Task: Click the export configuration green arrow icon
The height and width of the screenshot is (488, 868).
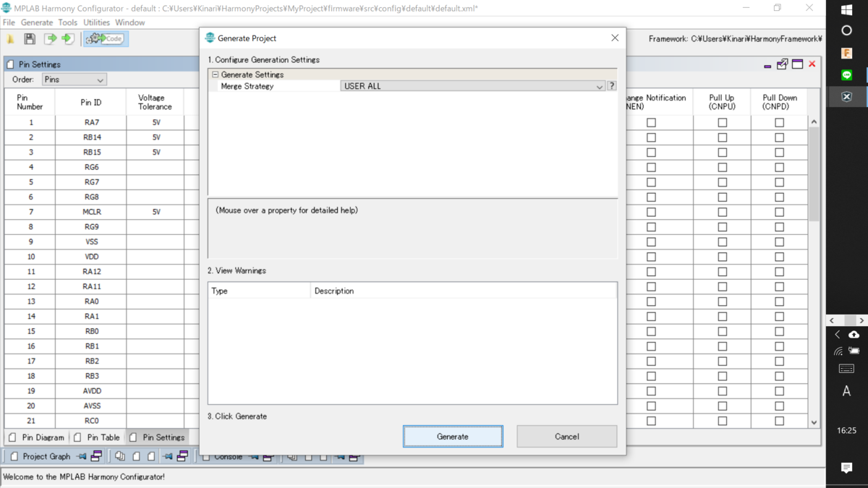Action: click(51, 39)
